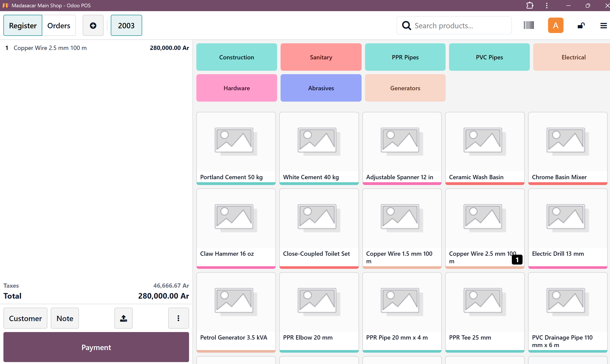Filter by Abrasives category
The image size is (610, 364).
click(x=321, y=88)
